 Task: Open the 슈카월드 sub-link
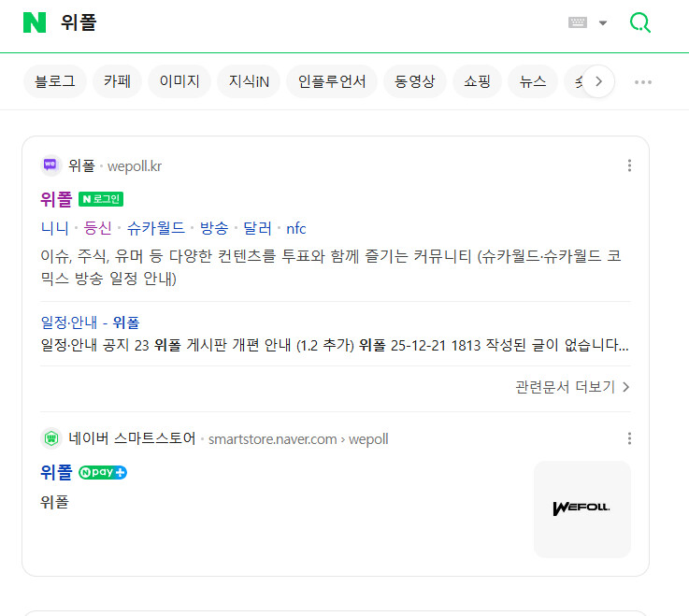[156, 228]
